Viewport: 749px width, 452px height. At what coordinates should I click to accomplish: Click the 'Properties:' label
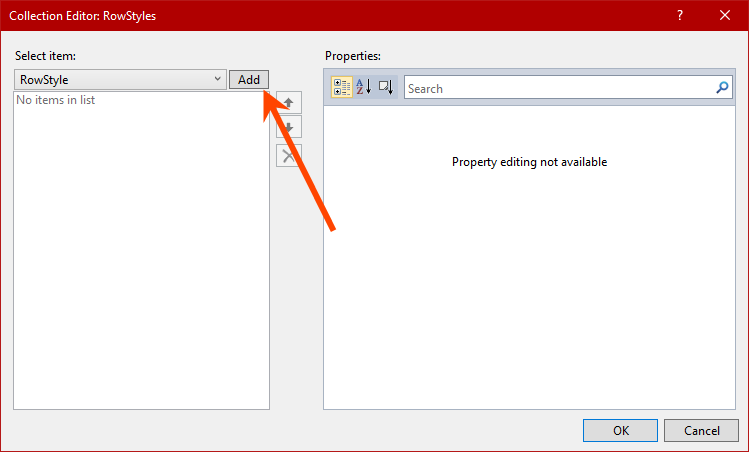click(x=353, y=56)
